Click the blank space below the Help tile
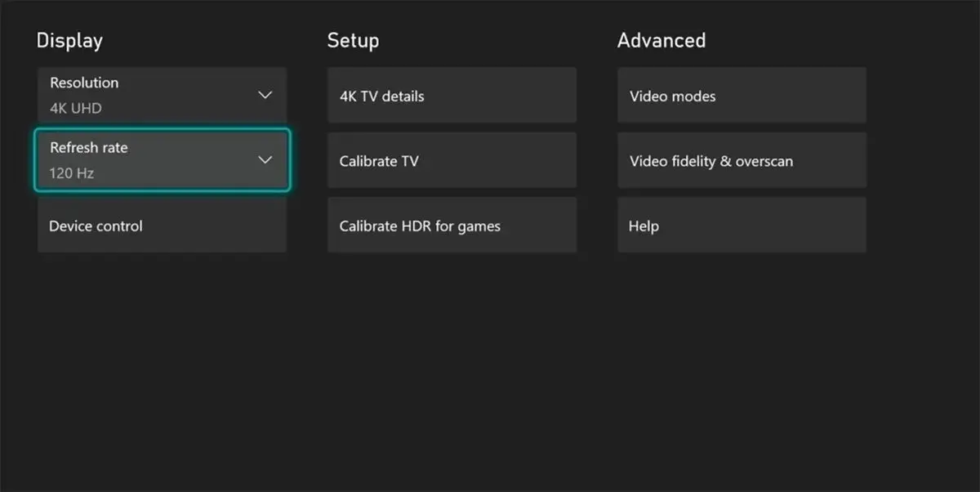Screen dimensions: 980x492 click(x=742, y=343)
